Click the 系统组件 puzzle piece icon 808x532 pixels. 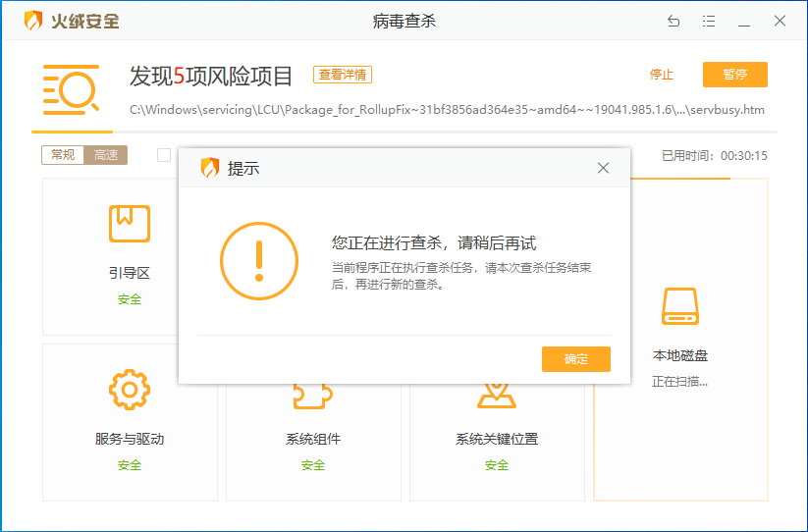coord(312,397)
